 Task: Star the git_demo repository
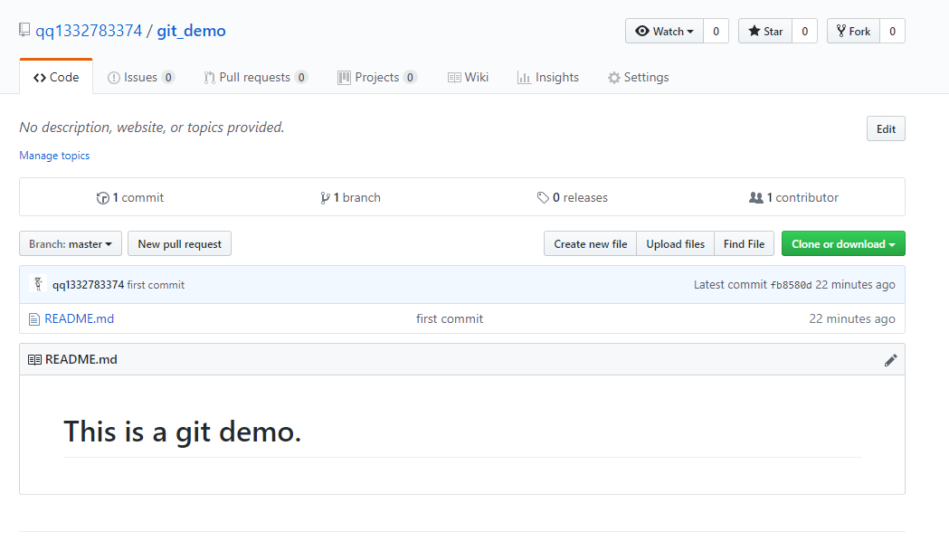pyautogui.click(x=765, y=31)
